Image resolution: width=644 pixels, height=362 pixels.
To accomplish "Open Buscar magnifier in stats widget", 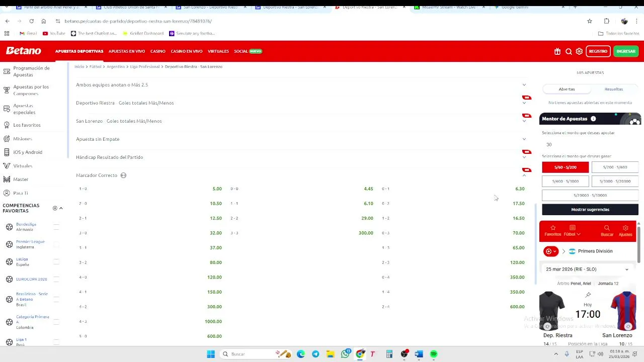I will 607,228.
